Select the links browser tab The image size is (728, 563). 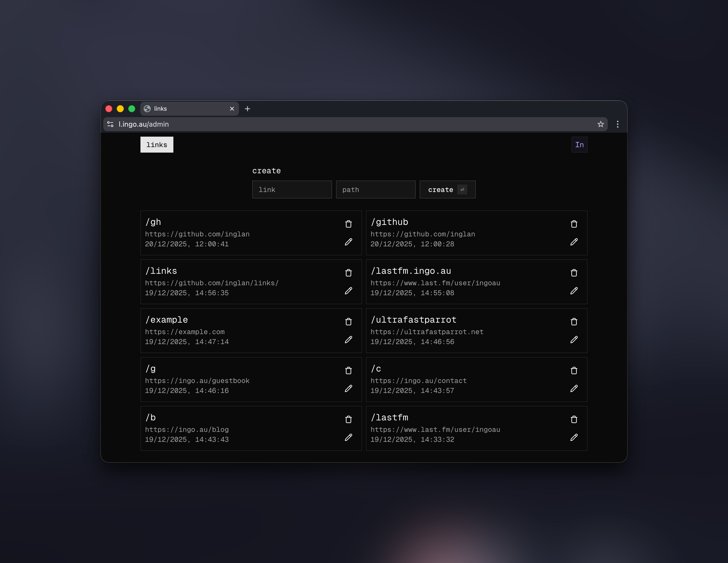tap(189, 109)
